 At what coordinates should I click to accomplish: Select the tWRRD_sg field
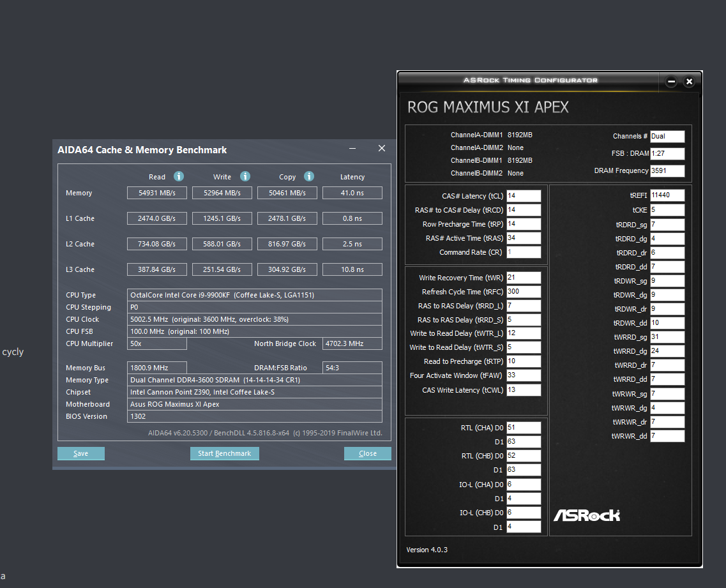click(x=667, y=337)
